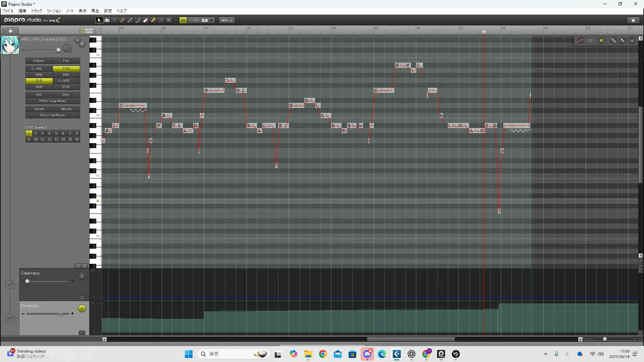This screenshot has width=644, height=362.
Task: Activate the eraser tool
Action: (146, 20)
